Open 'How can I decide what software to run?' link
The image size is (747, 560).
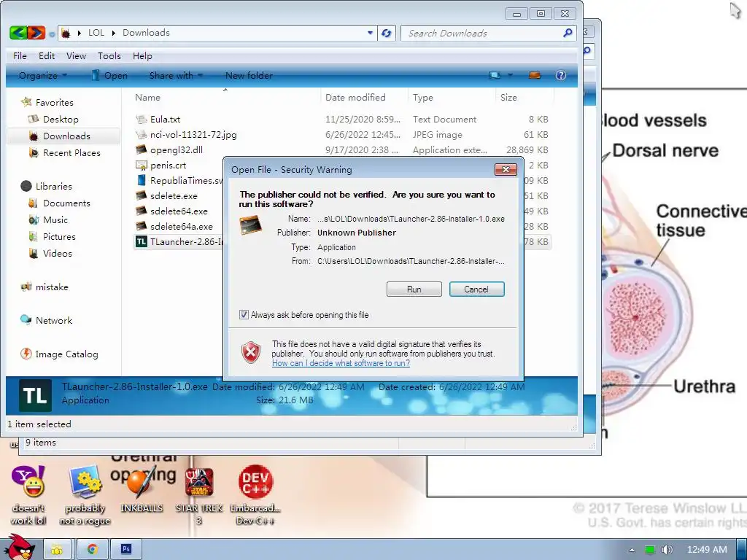341,363
